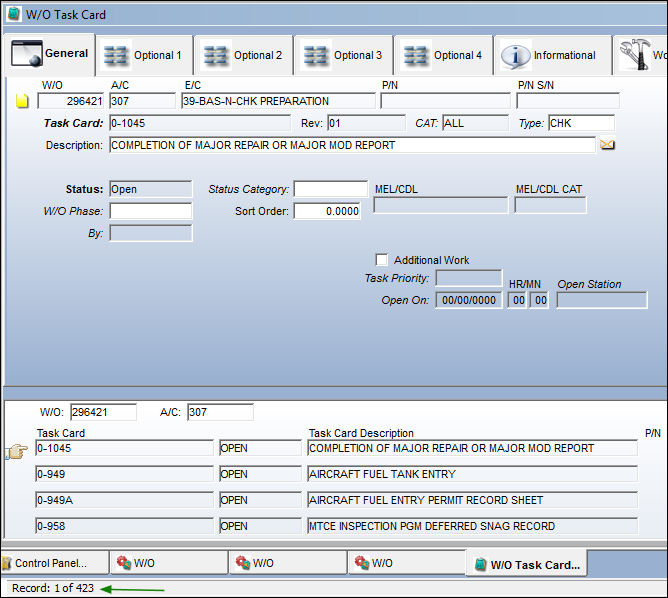Select task card row 0-958
This screenshot has width=668, height=598.
pyautogui.click(x=124, y=526)
